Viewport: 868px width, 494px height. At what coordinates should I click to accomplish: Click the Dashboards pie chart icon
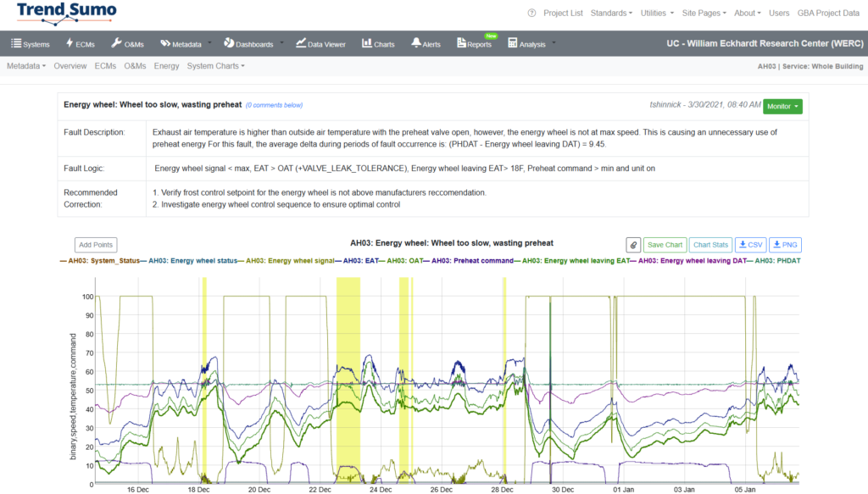229,43
